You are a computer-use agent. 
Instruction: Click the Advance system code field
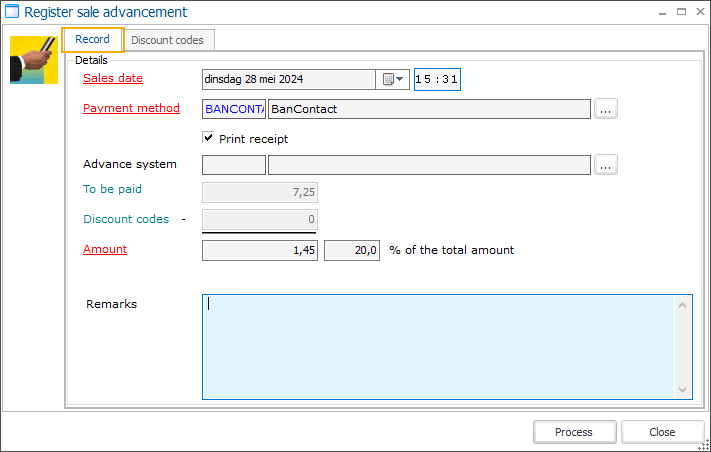pos(234,165)
